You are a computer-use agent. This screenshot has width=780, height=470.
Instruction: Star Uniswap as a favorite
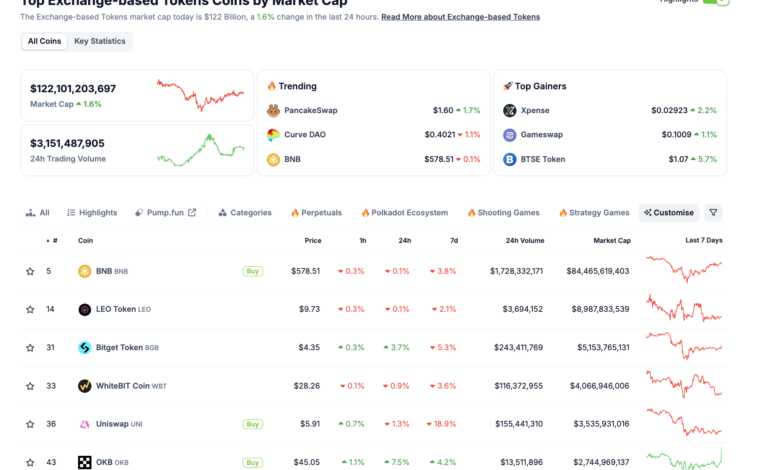coord(30,424)
